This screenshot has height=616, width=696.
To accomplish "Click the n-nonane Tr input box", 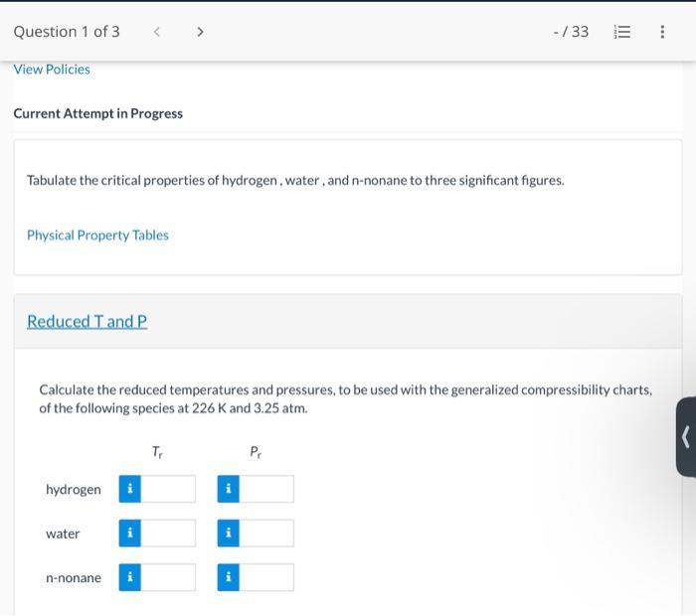I will coord(168,577).
